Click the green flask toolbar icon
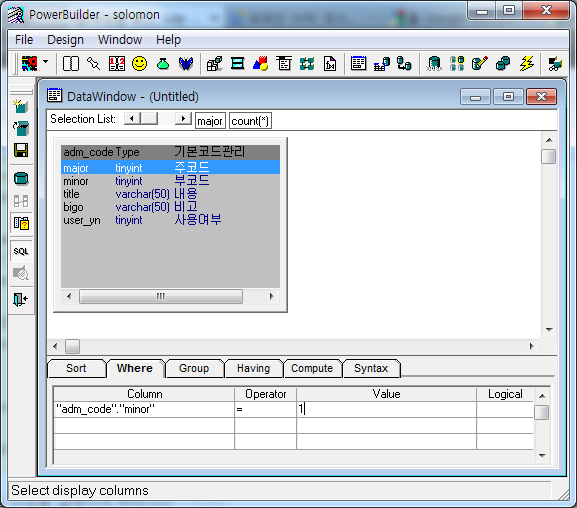 (x=163, y=64)
